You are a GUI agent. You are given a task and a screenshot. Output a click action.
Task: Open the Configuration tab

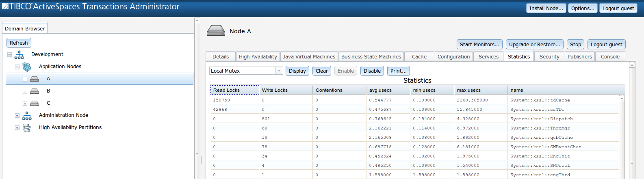(x=453, y=56)
